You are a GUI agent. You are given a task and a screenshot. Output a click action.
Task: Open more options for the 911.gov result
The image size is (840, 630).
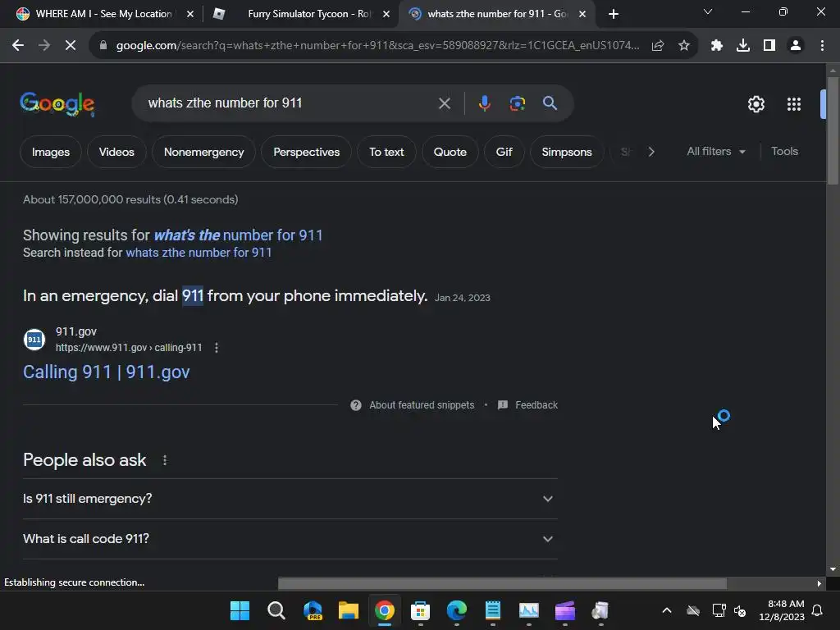click(x=217, y=348)
